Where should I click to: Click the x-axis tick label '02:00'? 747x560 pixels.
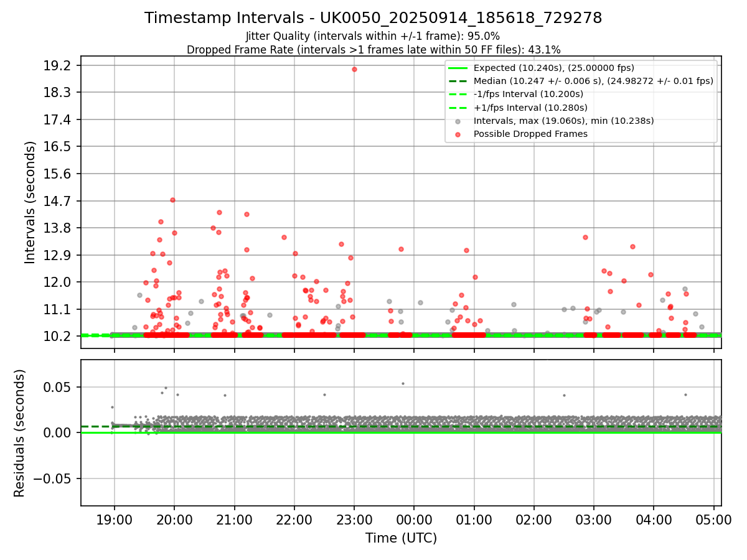(534, 519)
